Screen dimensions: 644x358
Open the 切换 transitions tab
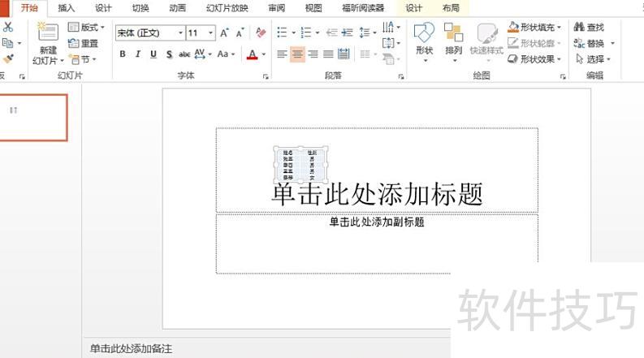[x=140, y=8]
